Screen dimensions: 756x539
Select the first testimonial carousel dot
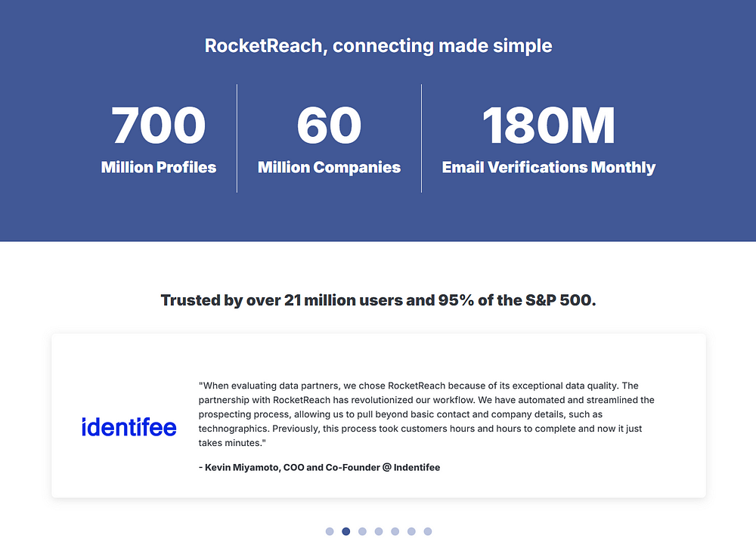click(x=330, y=531)
